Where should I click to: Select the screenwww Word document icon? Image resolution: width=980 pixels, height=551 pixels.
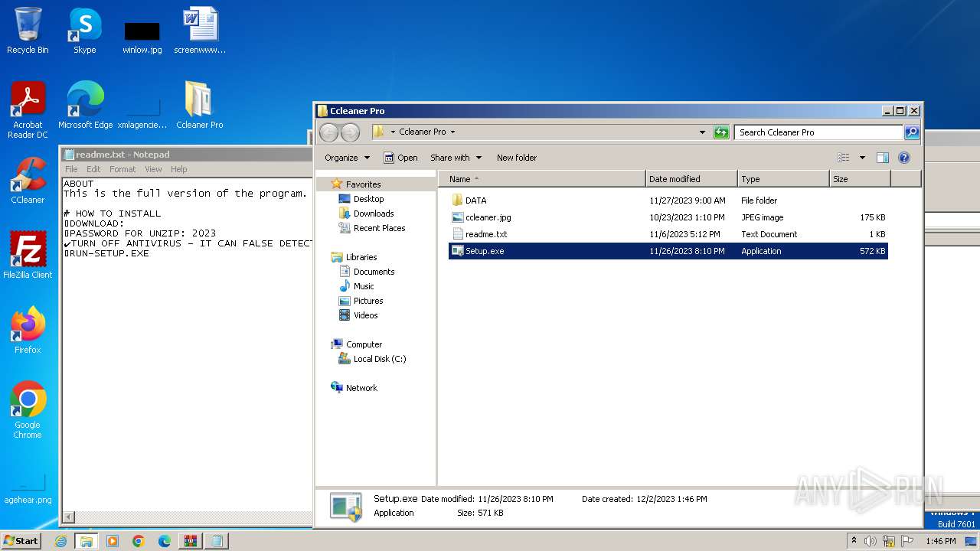coord(200,31)
